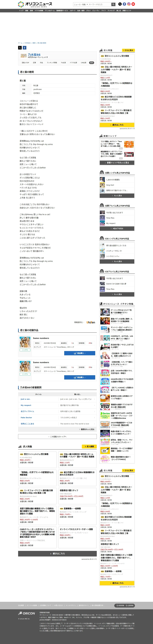The width and height of the screenshot is (153, 644).
Task: Open Fake Doctor lyrics link
Action: coord(26,417)
